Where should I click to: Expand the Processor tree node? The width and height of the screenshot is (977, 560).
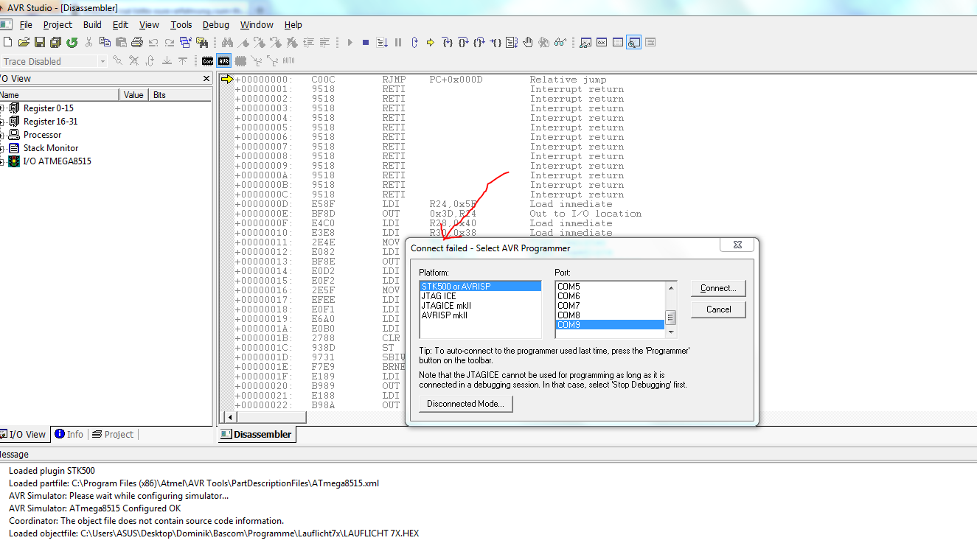(2, 135)
